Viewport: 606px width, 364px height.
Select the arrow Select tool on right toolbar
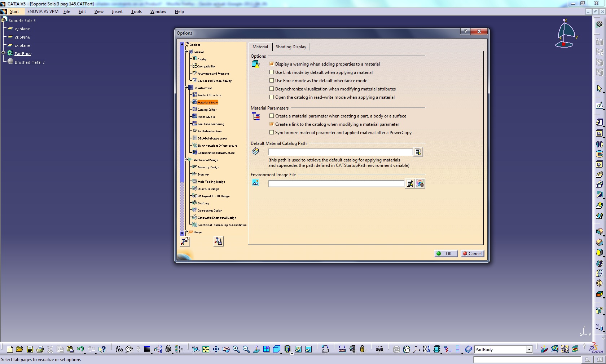tap(599, 89)
